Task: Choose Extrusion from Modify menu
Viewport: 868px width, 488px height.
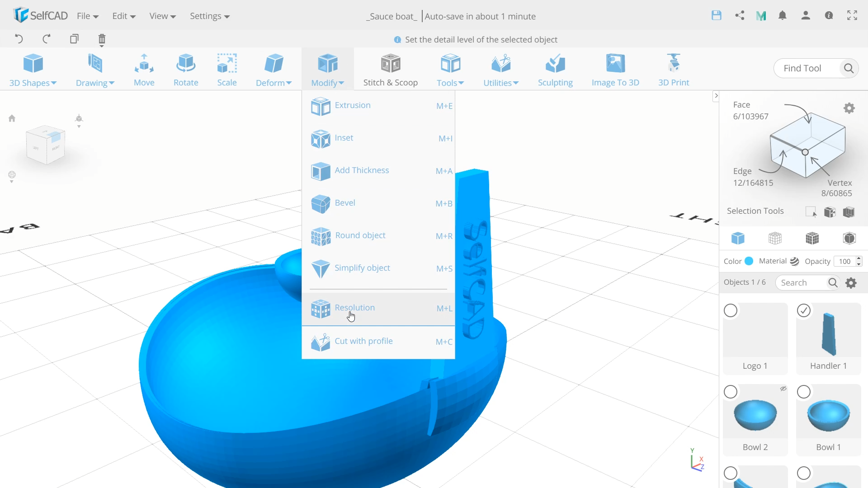Action: (x=378, y=106)
